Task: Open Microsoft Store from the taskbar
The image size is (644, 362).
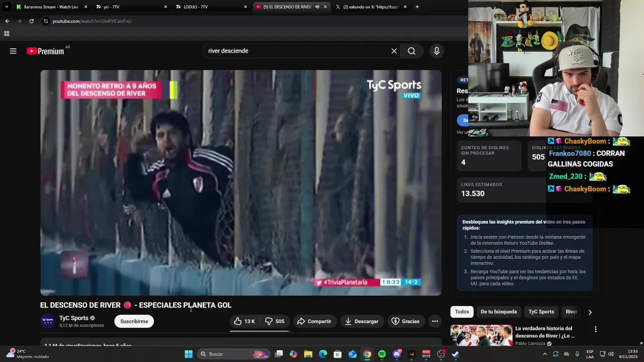Action: 338,354
